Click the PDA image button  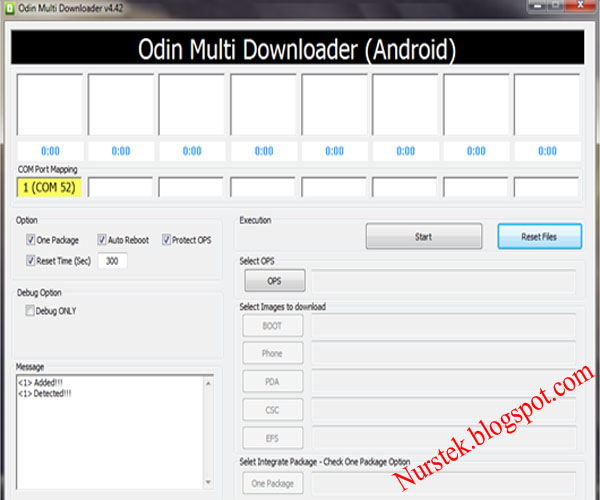[272, 381]
